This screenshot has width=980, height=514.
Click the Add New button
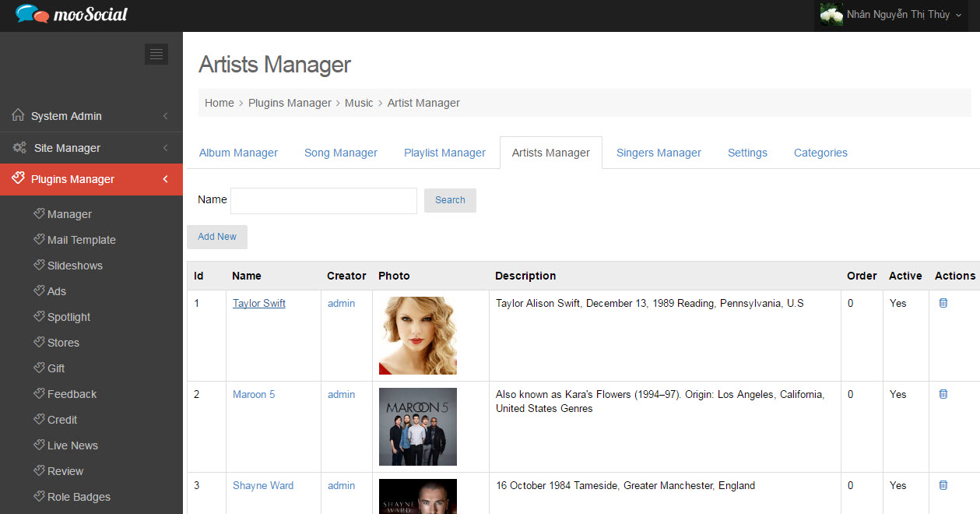217,237
